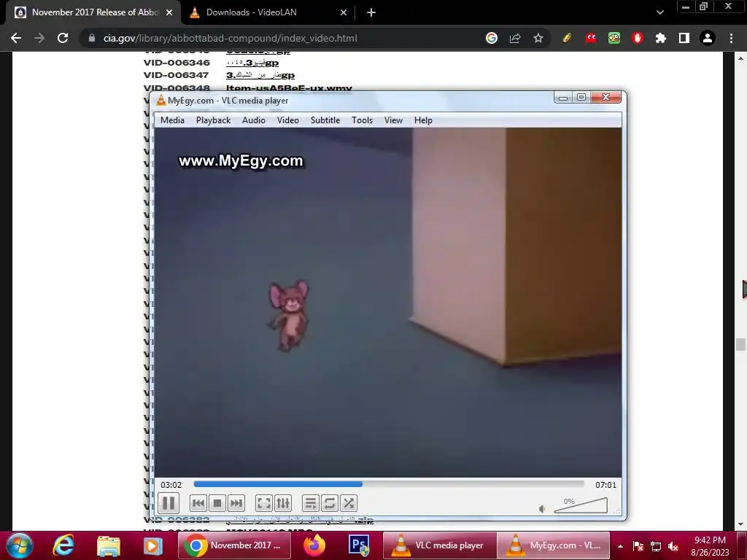The width and height of the screenshot is (747, 560).
Task: Open Chrome three-dot menu
Action: coord(731,38)
